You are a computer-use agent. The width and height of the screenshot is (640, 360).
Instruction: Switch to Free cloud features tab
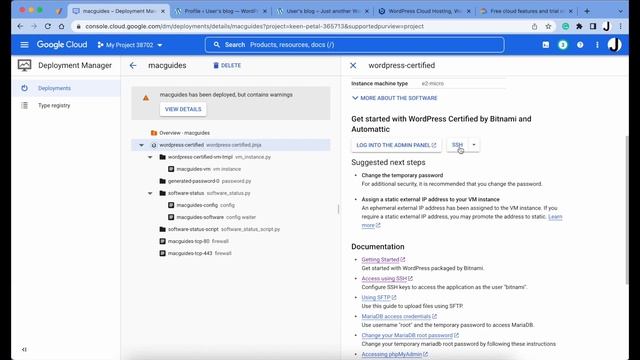[527, 11]
